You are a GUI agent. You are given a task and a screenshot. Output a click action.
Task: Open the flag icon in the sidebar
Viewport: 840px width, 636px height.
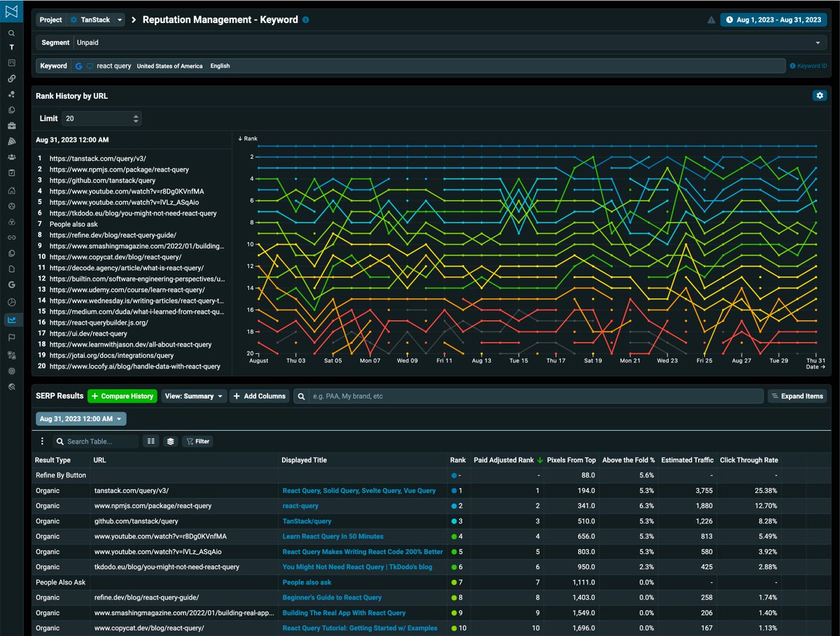pyautogui.click(x=11, y=337)
